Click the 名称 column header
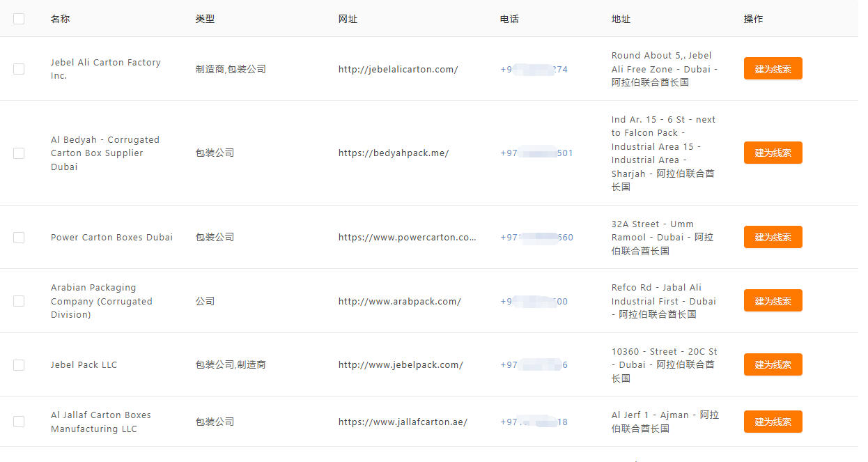 [60, 19]
